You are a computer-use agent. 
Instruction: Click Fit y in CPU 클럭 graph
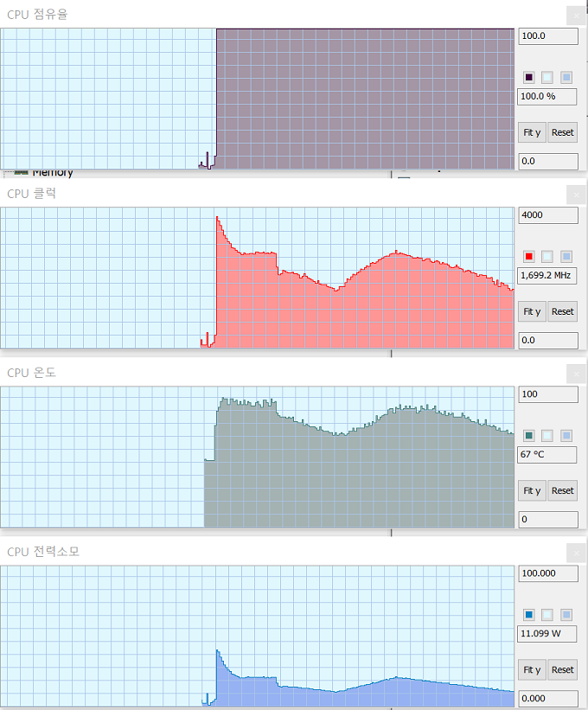coord(532,311)
